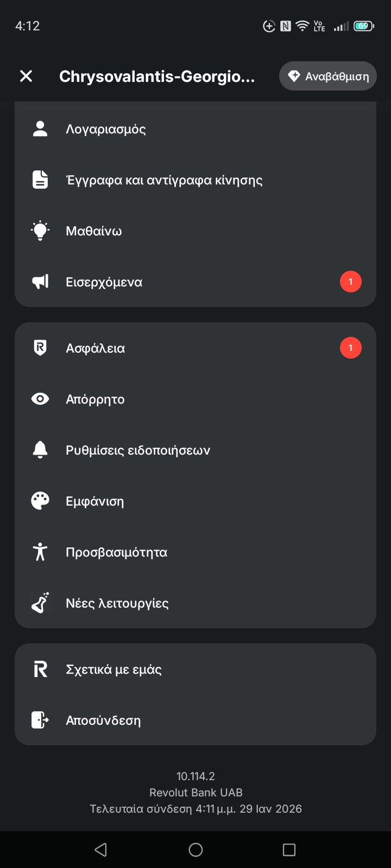The image size is (391, 868).
Task: Tap the Revolut R logo icon
Action: [x=40, y=669]
